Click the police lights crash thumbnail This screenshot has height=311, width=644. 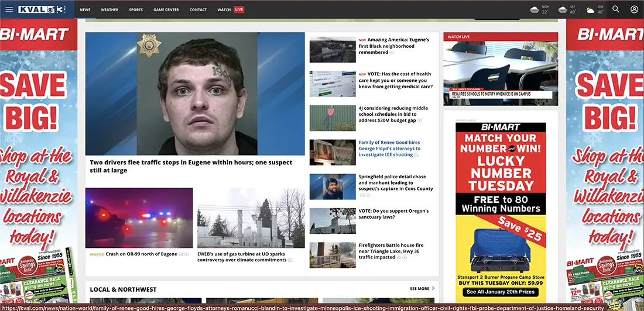(139, 218)
